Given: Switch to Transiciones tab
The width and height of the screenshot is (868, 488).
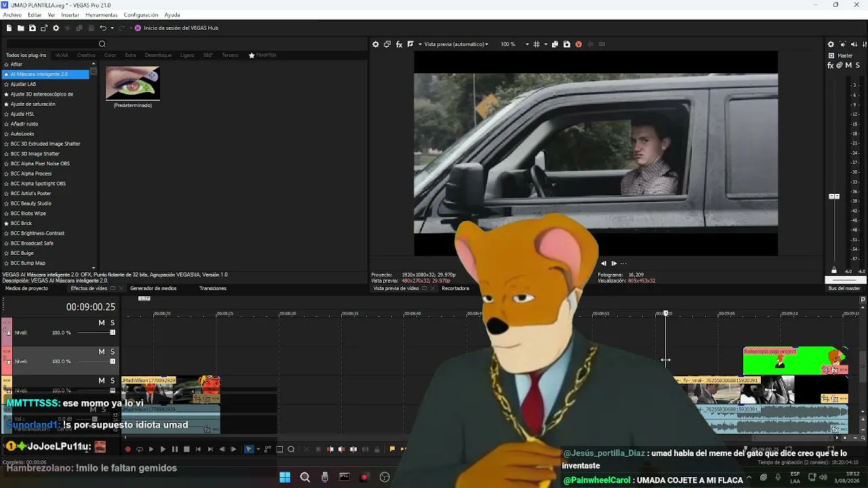Looking at the screenshot, I should 213,288.
